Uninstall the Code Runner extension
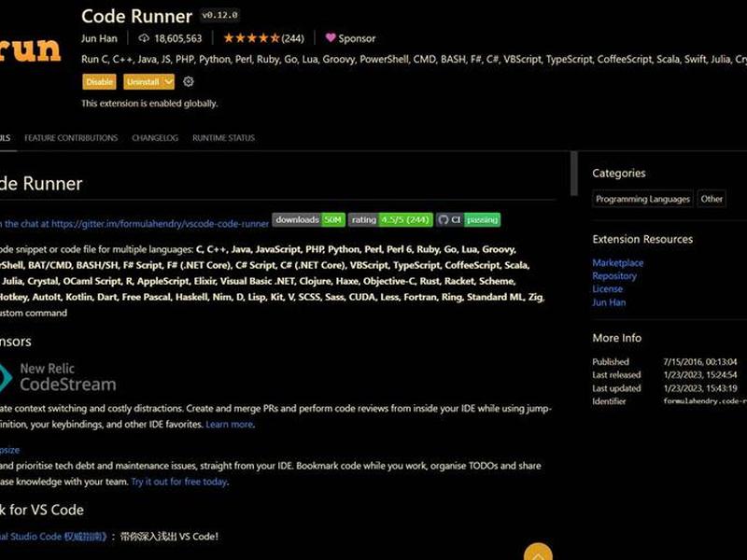The image size is (747, 560). click(143, 81)
